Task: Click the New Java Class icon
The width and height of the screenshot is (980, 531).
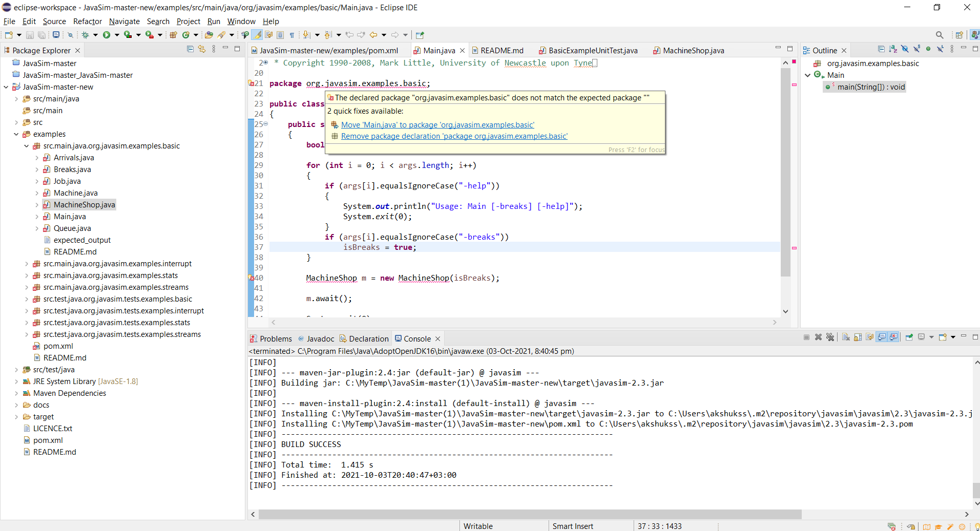Action: tap(186, 35)
